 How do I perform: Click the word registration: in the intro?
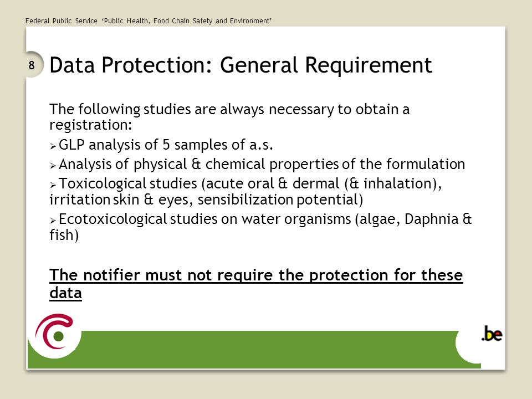tap(90, 125)
